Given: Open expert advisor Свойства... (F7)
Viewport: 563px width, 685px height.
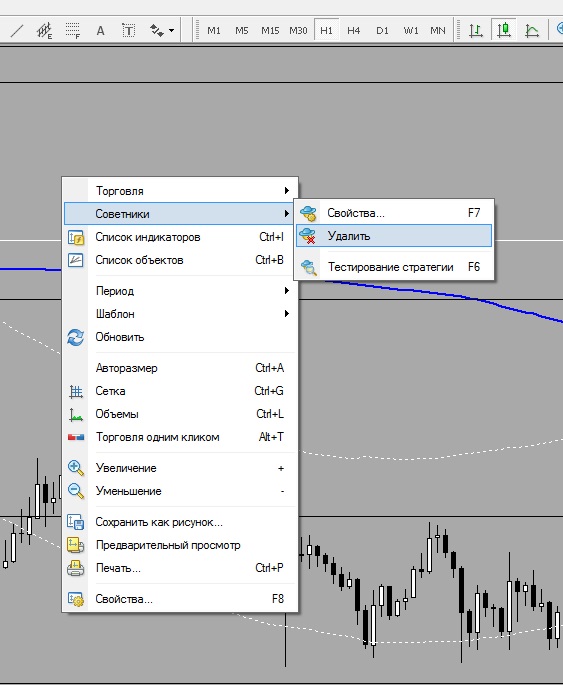Looking at the screenshot, I should tap(394, 213).
